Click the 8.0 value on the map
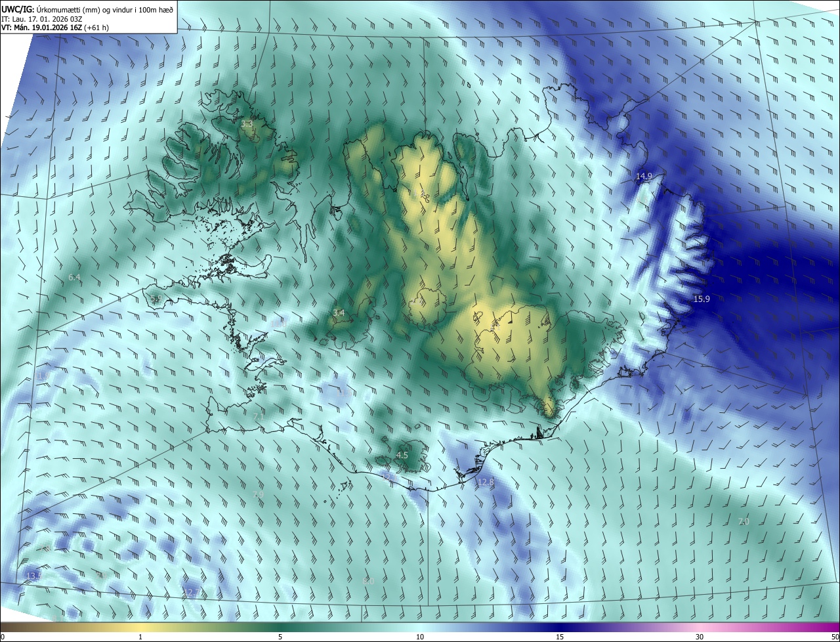Image resolution: width=840 pixels, height=642 pixels. click(368, 581)
